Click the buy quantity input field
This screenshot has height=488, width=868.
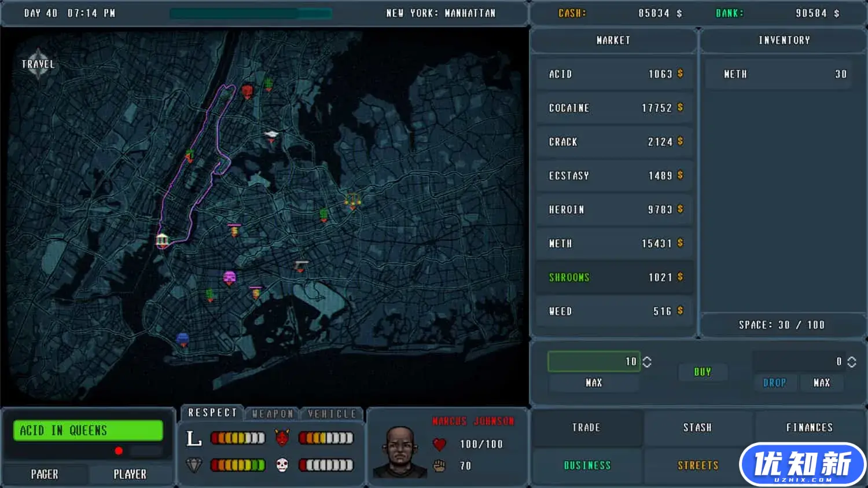593,362
